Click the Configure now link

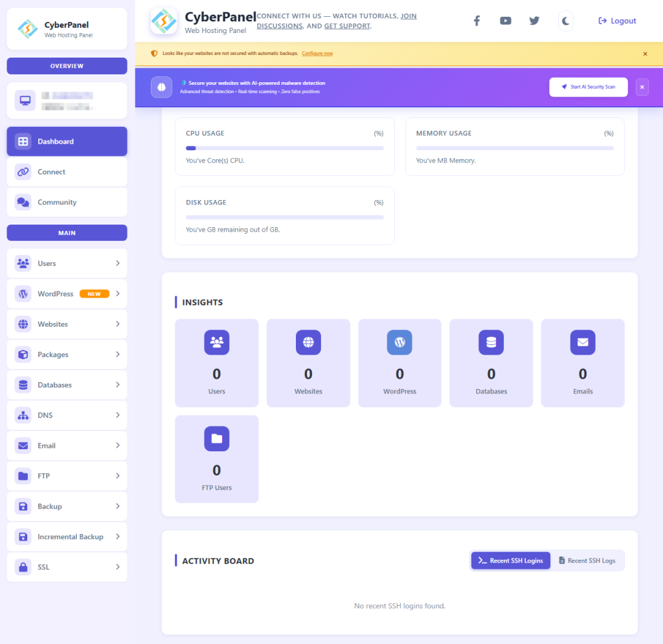(317, 54)
